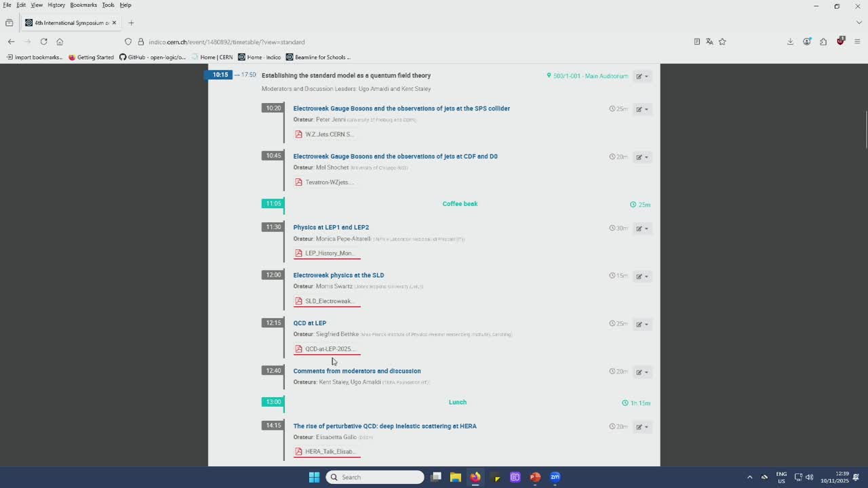Click the address bar URL field

click(x=407, y=42)
